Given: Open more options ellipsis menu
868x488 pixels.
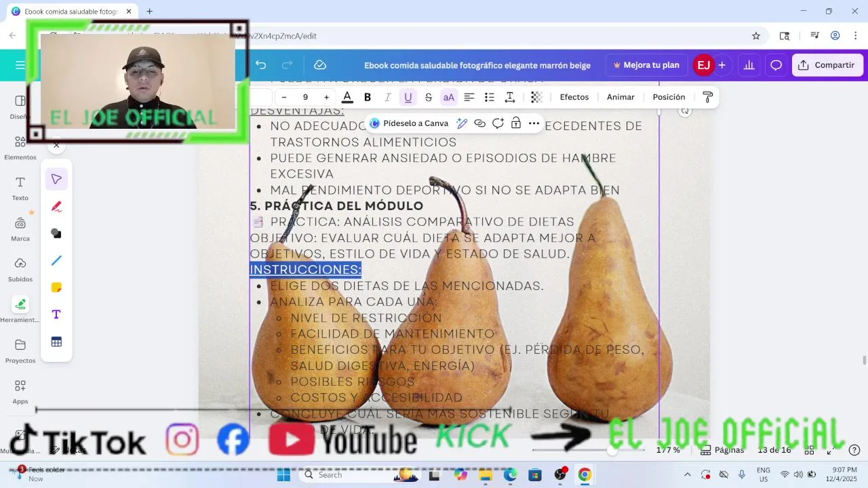Looking at the screenshot, I should 534,123.
